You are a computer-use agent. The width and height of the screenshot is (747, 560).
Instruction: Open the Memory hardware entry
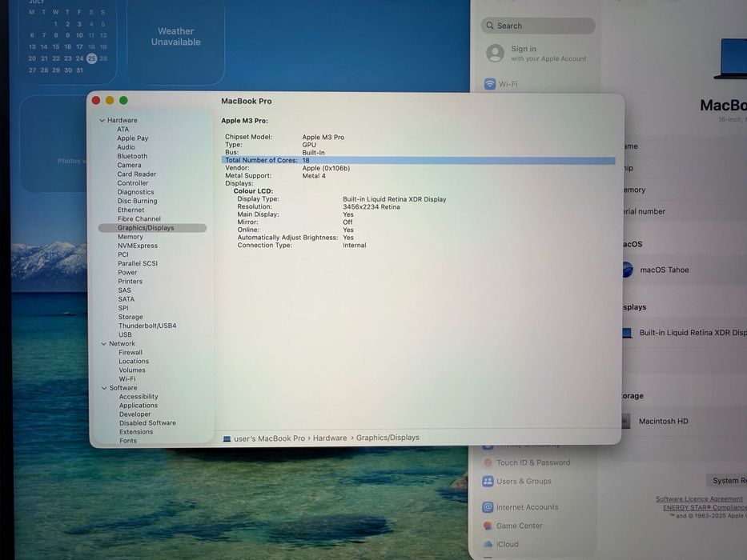[130, 237]
